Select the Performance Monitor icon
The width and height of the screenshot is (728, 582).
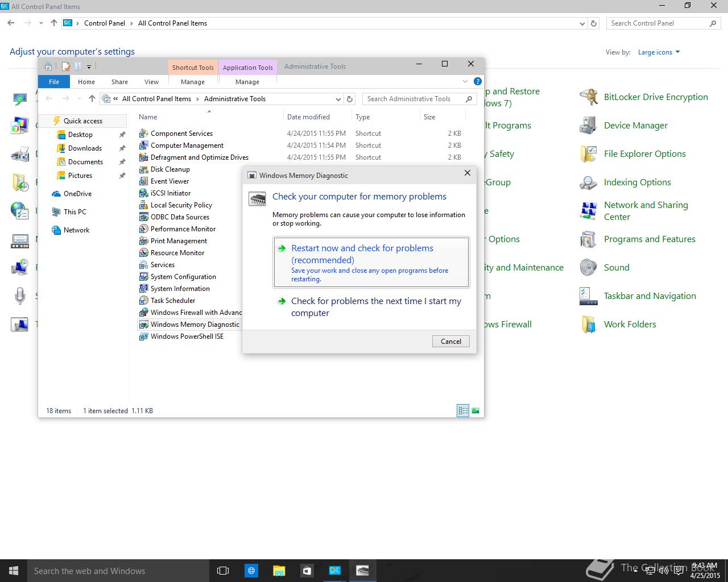(143, 229)
